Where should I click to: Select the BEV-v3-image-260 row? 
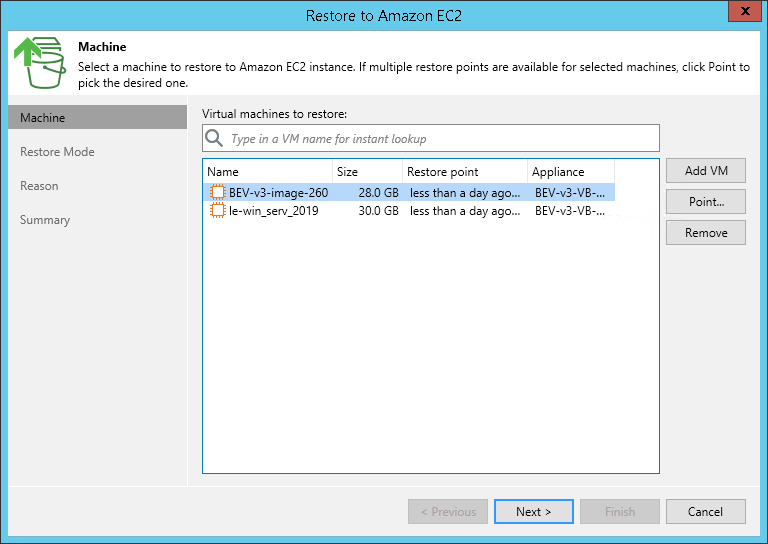click(x=409, y=192)
